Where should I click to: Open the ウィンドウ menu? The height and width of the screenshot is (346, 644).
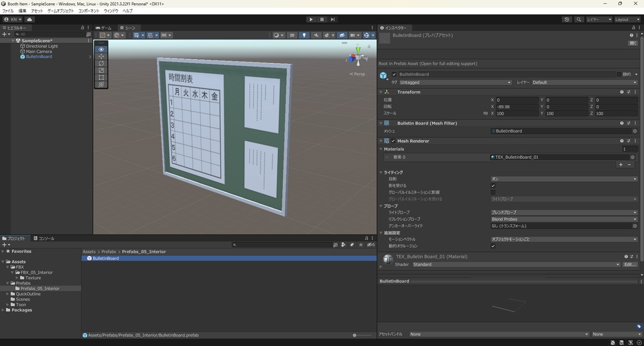point(111,11)
